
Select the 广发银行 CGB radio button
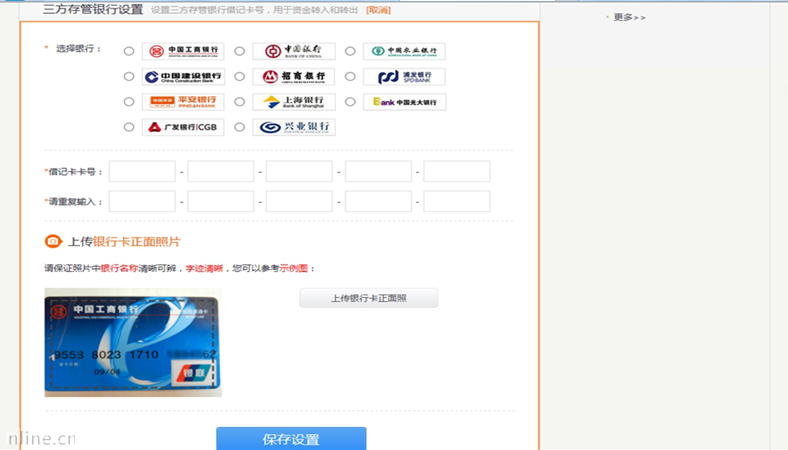[x=129, y=127]
